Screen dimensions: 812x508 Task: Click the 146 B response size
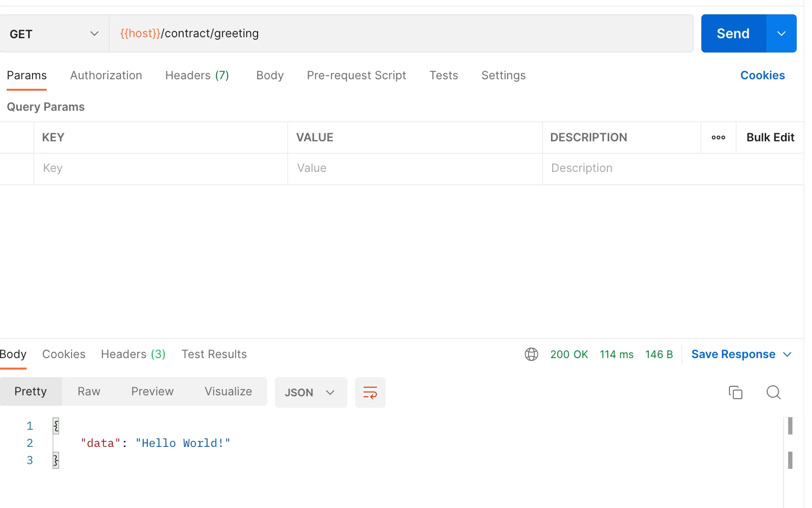click(x=659, y=354)
